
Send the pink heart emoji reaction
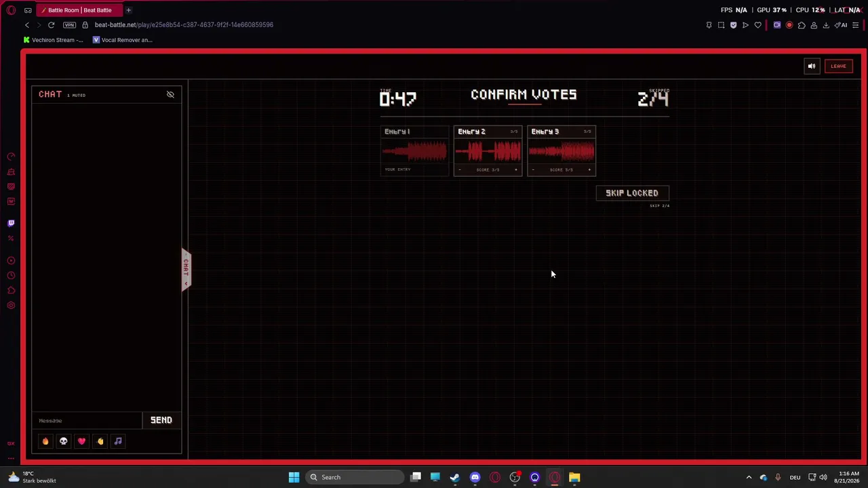(81, 441)
